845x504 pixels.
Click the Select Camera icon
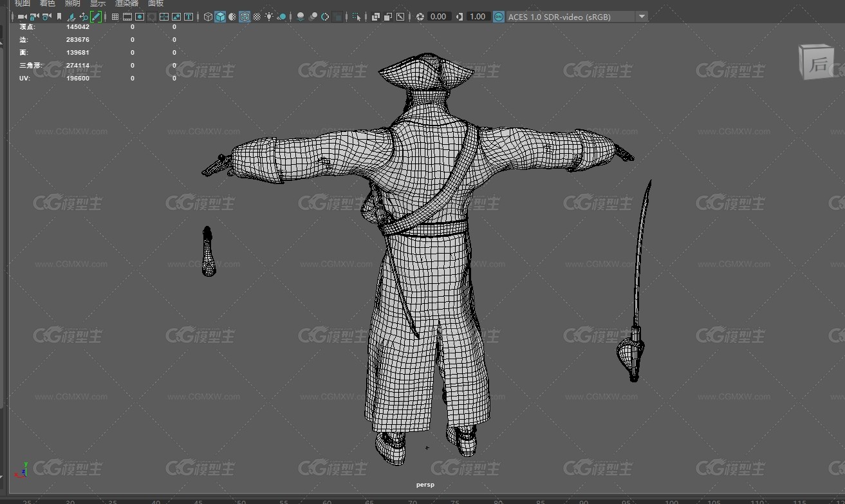tap(22, 17)
